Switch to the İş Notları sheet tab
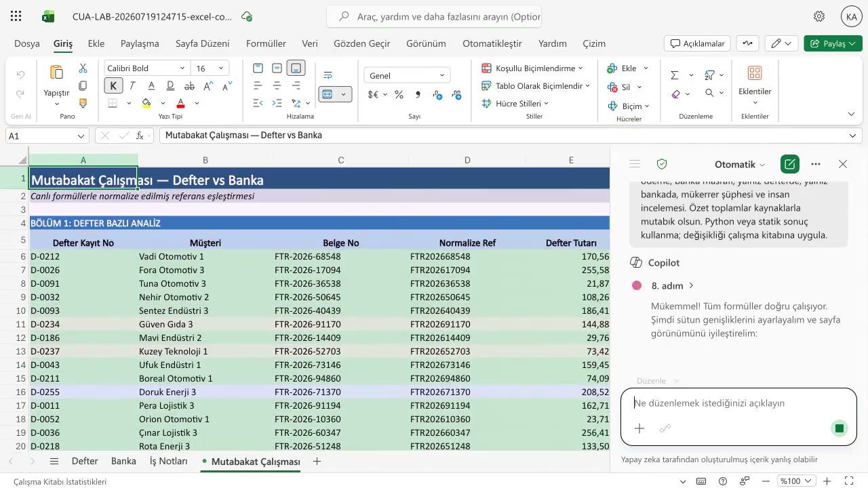868x488 pixels. point(168,462)
